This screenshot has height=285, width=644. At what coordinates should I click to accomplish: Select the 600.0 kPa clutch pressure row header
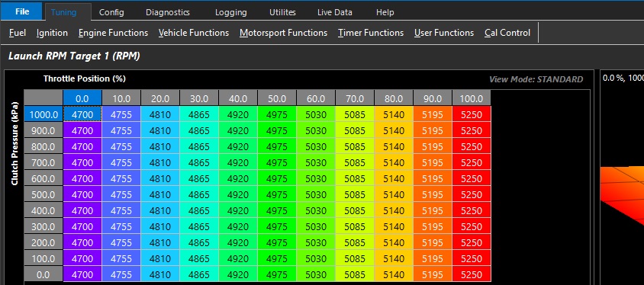point(43,178)
